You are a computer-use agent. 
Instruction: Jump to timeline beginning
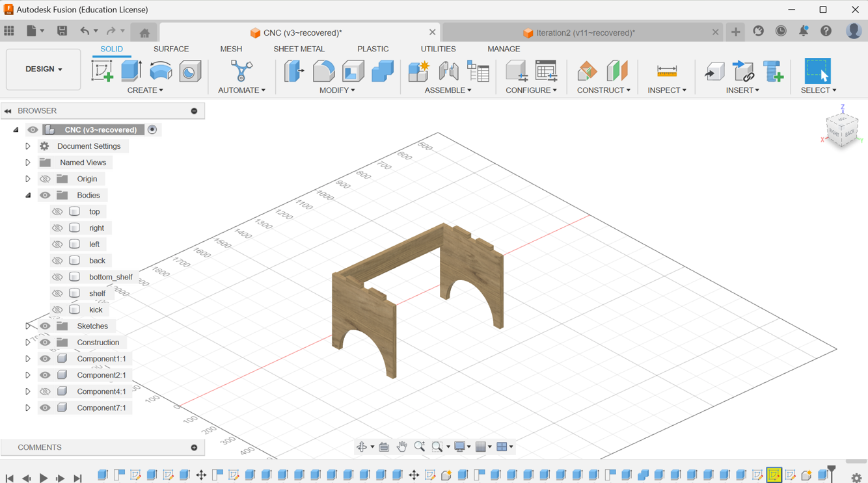click(x=10, y=478)
